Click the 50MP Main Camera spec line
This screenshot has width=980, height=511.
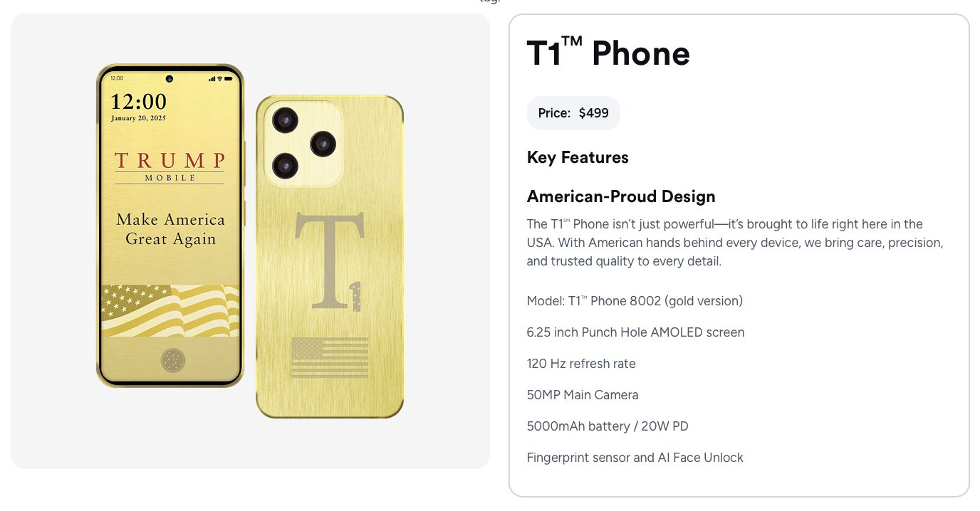click(x=583, y=395)
